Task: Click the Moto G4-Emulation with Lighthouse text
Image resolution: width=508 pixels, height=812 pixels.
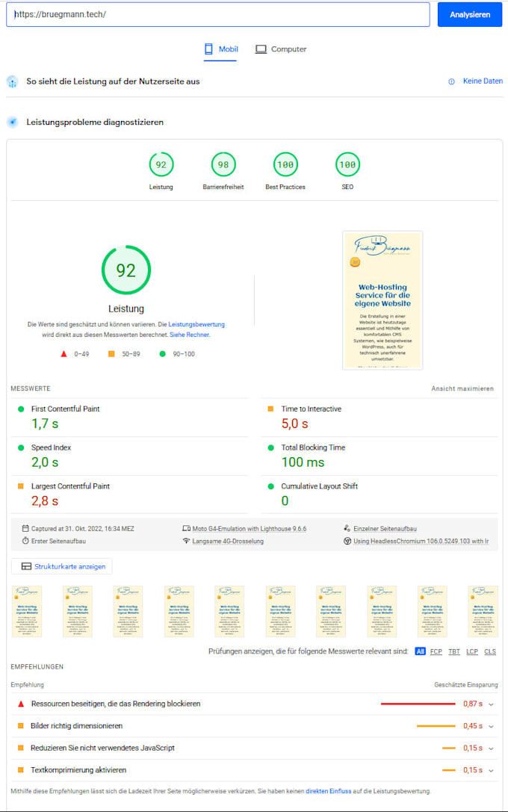Action: coord(249,529)
